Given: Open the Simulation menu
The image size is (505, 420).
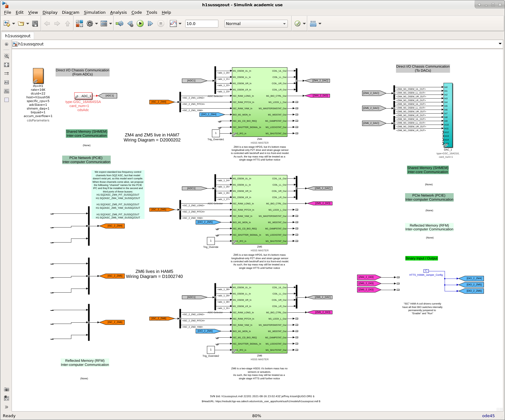Looking at the screenshot, I should point(94,12).
